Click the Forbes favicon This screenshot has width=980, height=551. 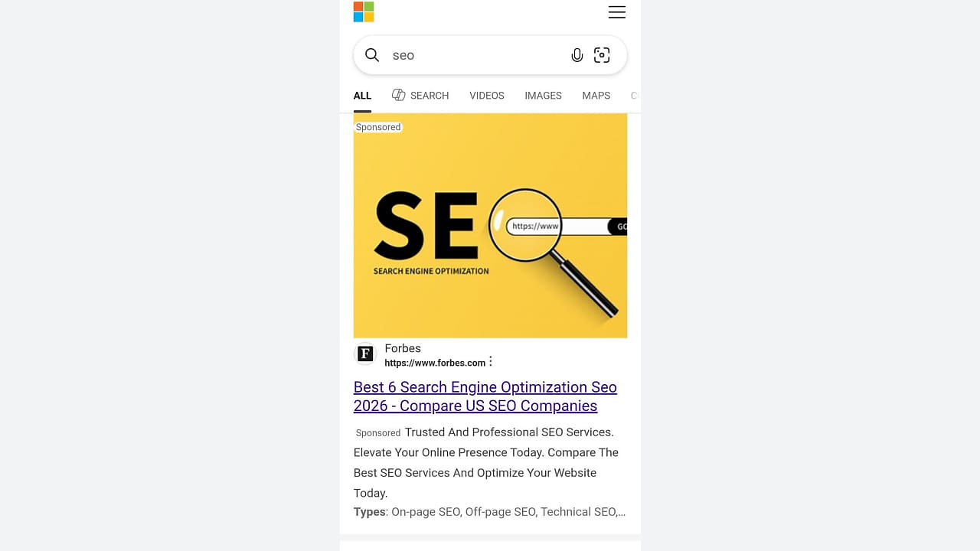coord(365,354)
